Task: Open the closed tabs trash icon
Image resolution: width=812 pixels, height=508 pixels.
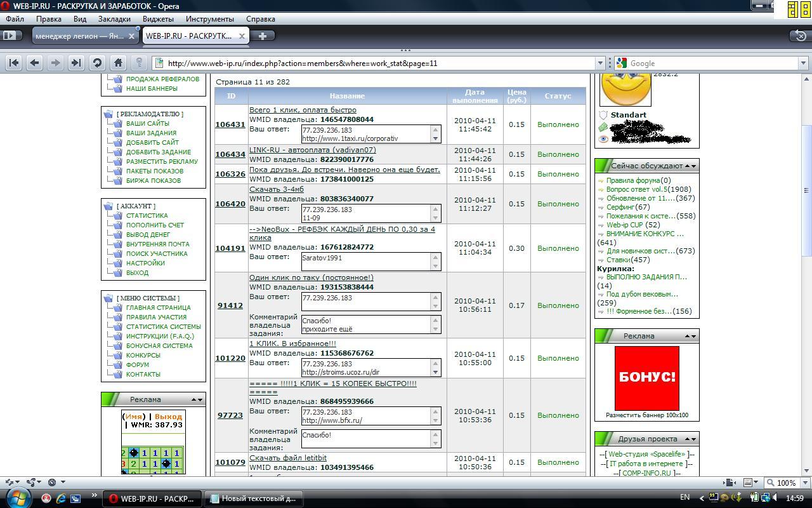Action: pyautogui.click(x=800, y=36)
